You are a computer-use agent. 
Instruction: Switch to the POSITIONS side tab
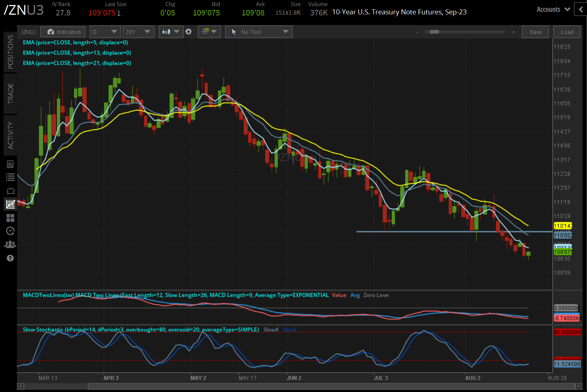click(10, 52)
